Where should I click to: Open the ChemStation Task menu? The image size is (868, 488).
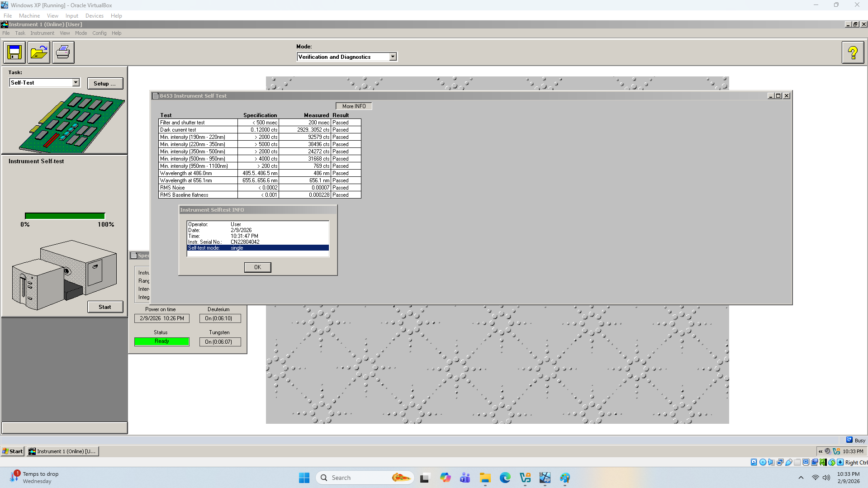coord(20,33)
